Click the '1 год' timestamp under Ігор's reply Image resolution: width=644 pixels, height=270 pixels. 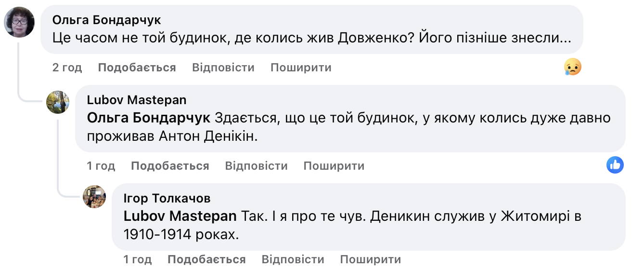tap(137, 259)
